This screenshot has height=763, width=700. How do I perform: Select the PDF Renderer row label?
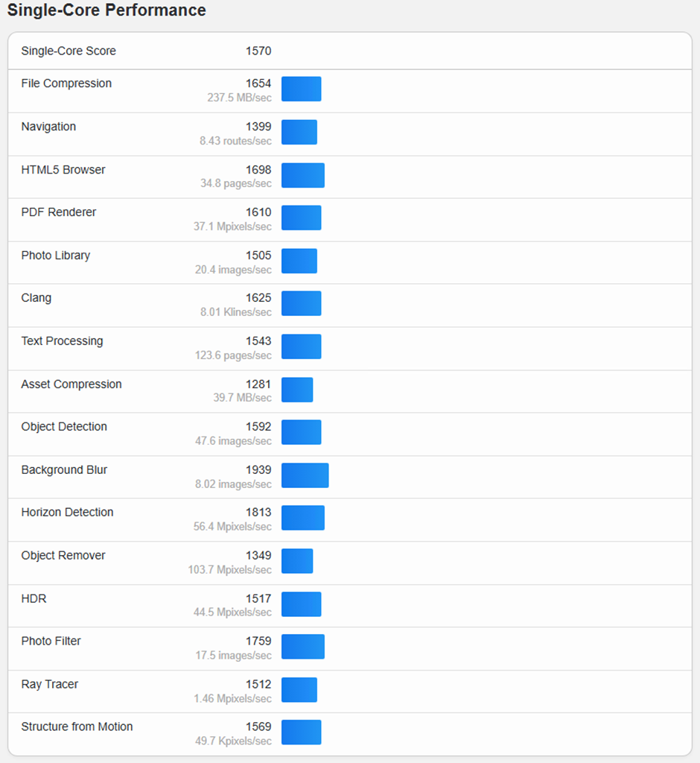coord(59,212)
